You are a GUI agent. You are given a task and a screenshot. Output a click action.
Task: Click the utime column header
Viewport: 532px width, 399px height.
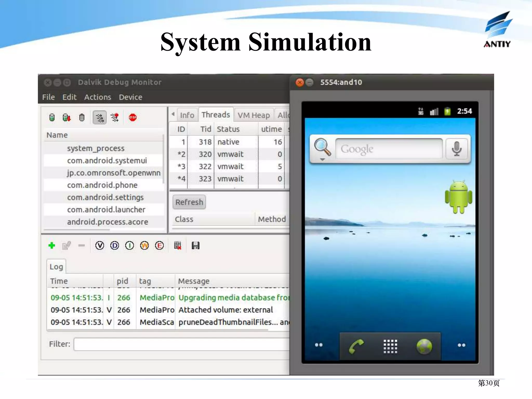[x=271, y=129]
